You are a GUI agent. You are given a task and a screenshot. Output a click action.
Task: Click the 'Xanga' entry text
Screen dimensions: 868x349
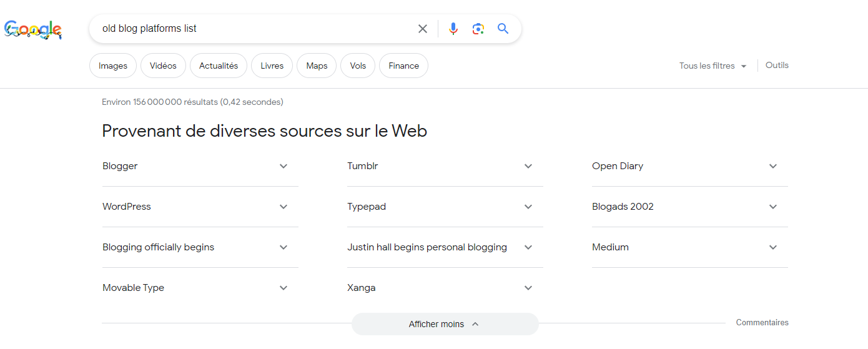pos(362,288)
